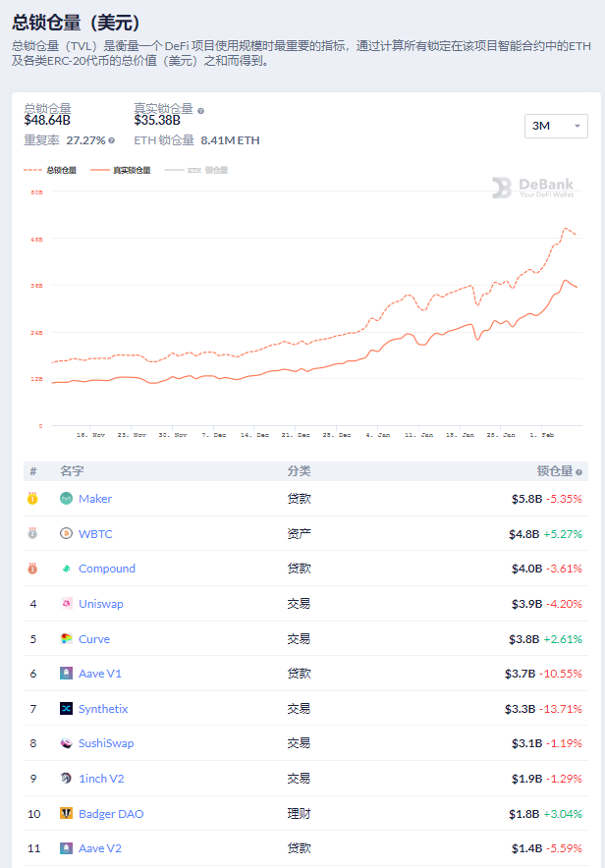Open the Aave V1 project link
This screenshot has height=868, width=605.
pos(99,674)
